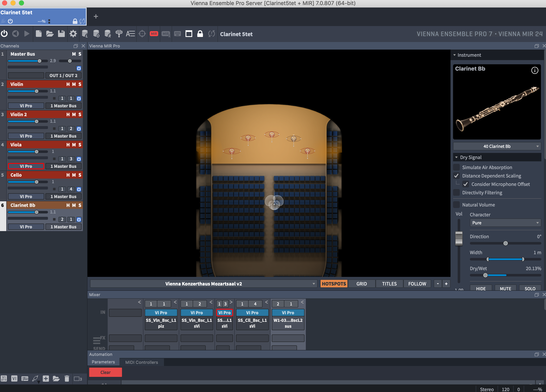The height and width of the screenshot is (392, 546).
Task: Uncheck Distance Dependent Scaling
Action: click(x=456, y=176)
